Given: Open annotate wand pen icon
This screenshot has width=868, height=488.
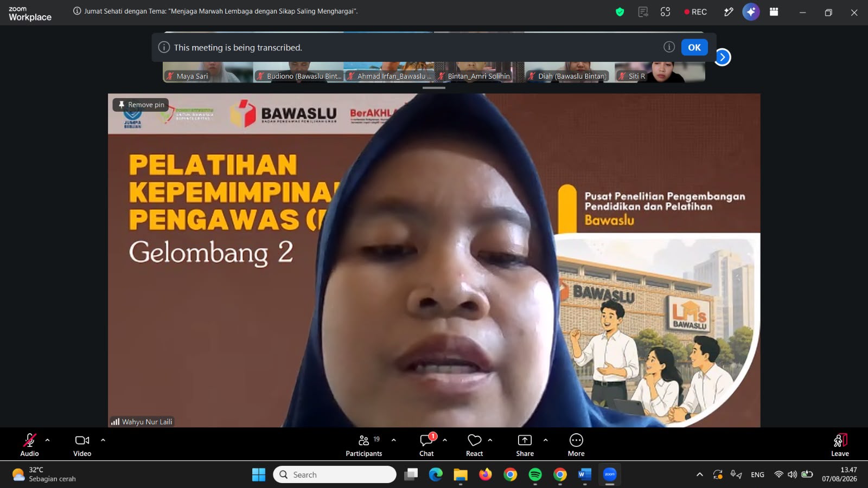Looking at the screenshot, I should [729, 12].
